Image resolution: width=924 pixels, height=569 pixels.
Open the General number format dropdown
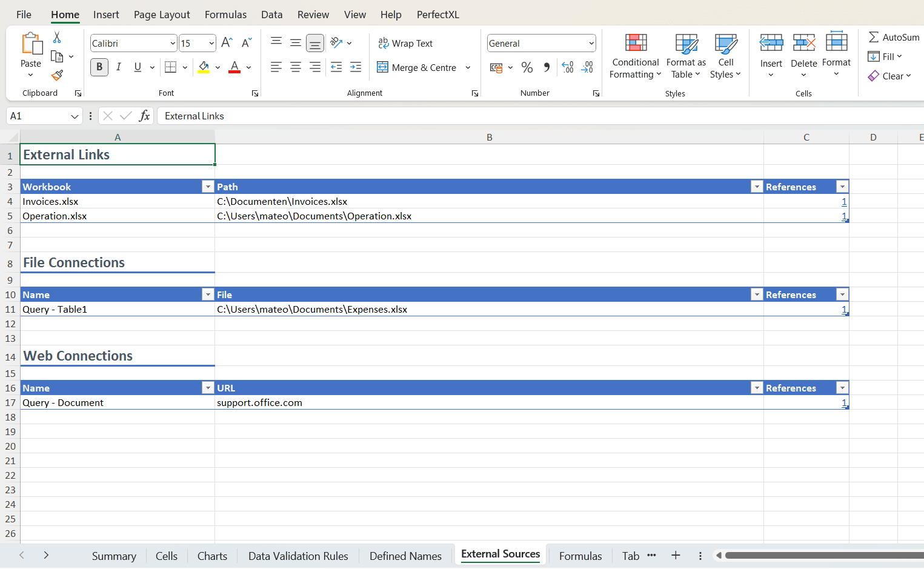[591, 43]
